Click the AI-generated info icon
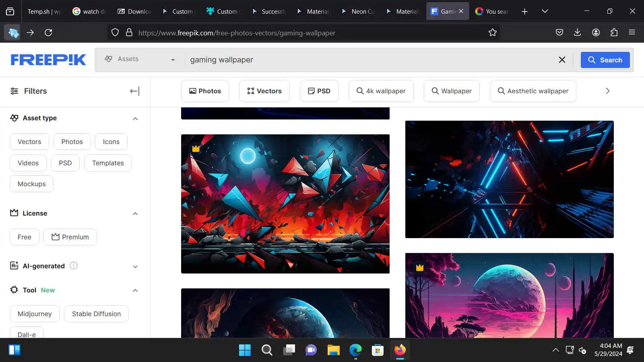The width and height of the screenshot is (644, 362). (74, 265)
